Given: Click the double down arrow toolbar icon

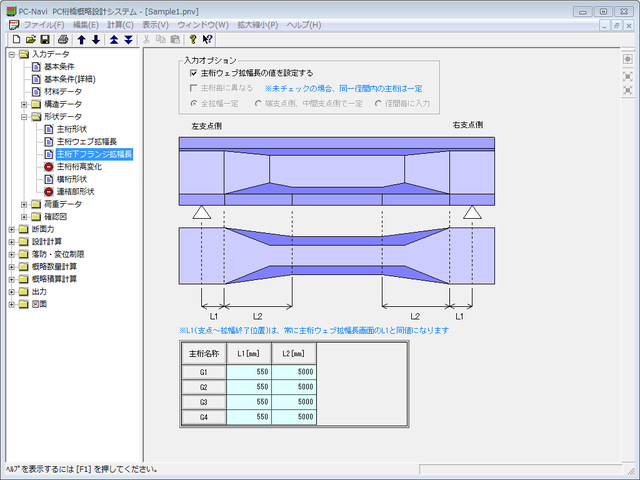Looking at the screenshot, I should point(128,39).
